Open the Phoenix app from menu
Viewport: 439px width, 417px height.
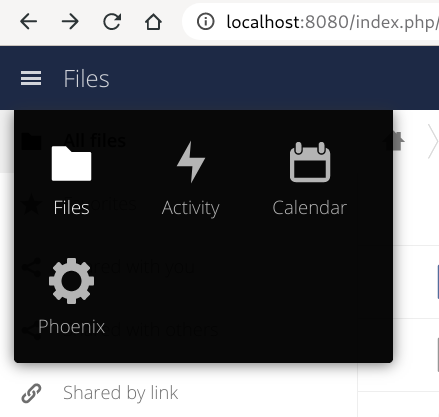(x=71, y=297)
